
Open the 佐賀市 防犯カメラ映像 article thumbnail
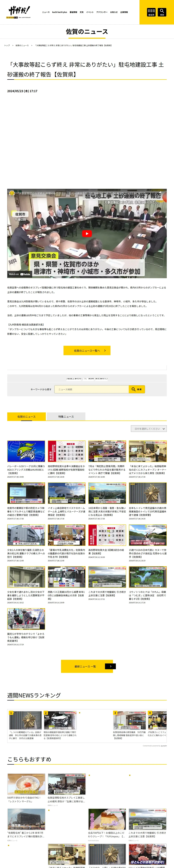coord(26,493)
